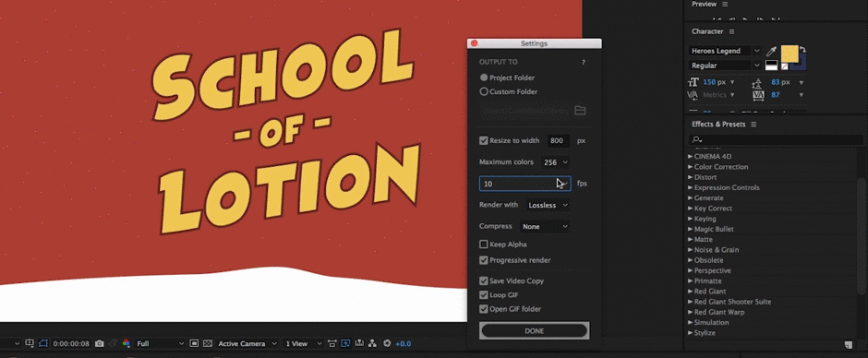The height and width of the screenshot is (358, 868).
Task: Toggle the transparency grid icon
Action: click(208, 343)
